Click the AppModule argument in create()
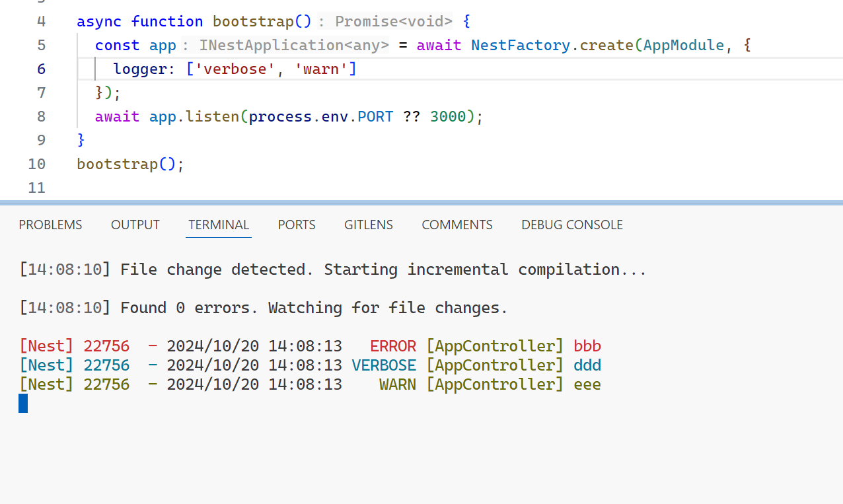This screenshot has height=504, width=843. point(683,45)
